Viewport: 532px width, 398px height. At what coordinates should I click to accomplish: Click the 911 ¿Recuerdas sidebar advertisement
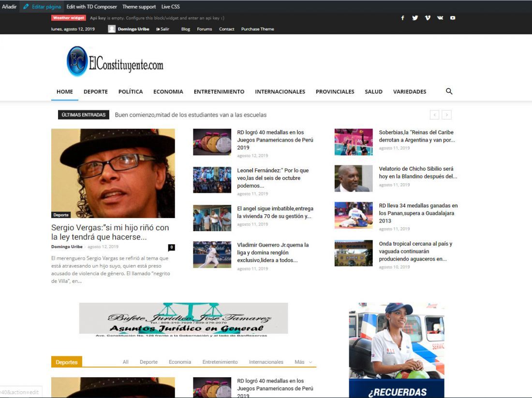coord(397,350)
